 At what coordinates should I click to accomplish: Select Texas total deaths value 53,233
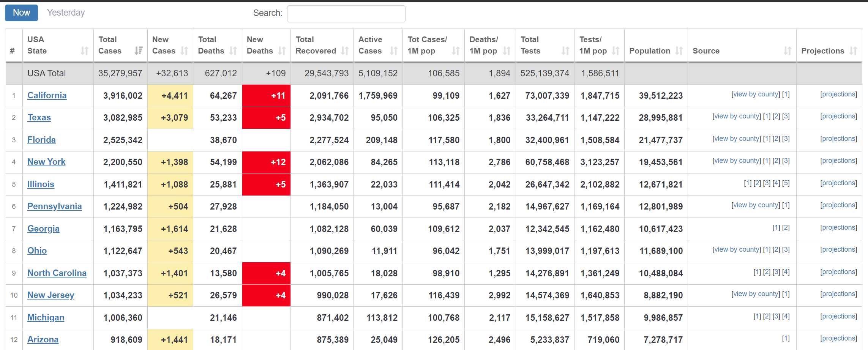pyautogui.click(x=223, y=118)
